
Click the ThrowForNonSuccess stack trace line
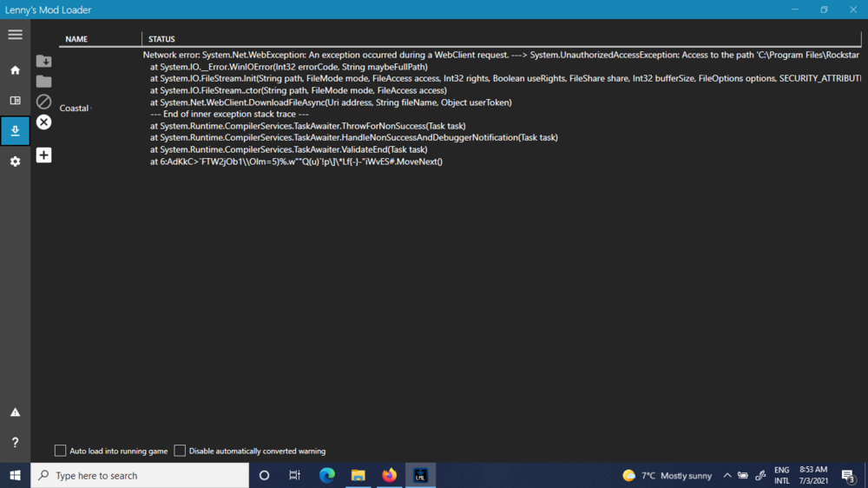pyautogui.click(x=308, y=126)
